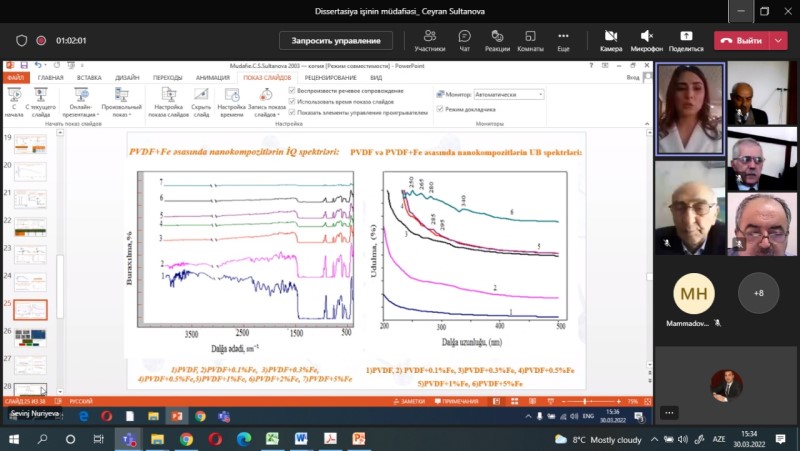Turn on the camera
Viewport: 800px width, 451px height.
point(611,40)
